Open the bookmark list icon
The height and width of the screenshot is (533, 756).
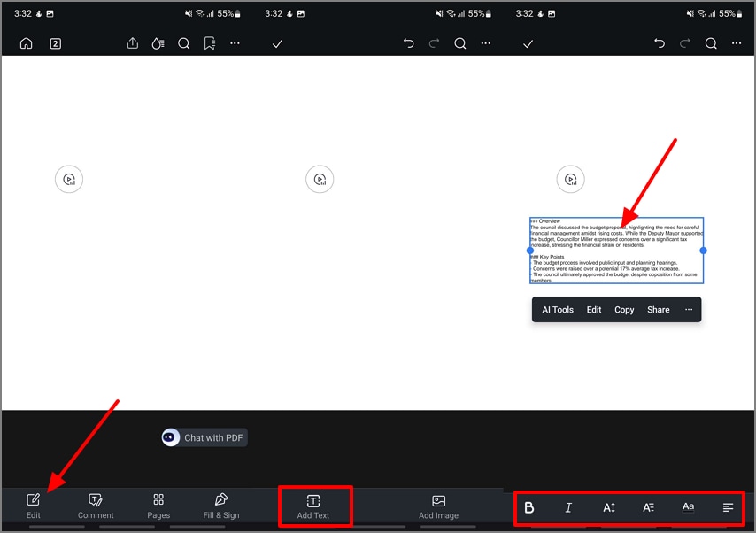pos(209,43)
